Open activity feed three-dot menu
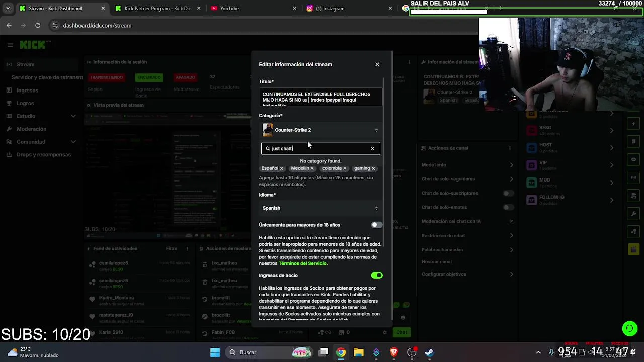Image resolution: width=644 pixels, height=362 pixels. [187, 248]
